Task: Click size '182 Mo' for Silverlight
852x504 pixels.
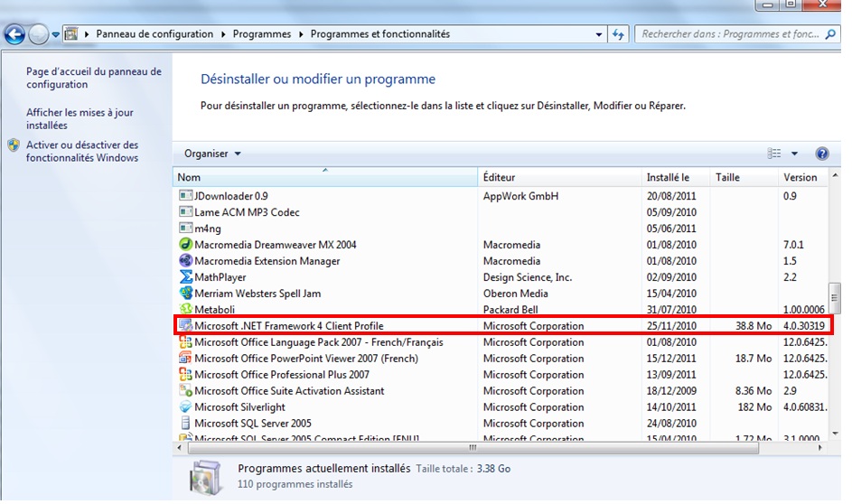Action: pos(754,407)
